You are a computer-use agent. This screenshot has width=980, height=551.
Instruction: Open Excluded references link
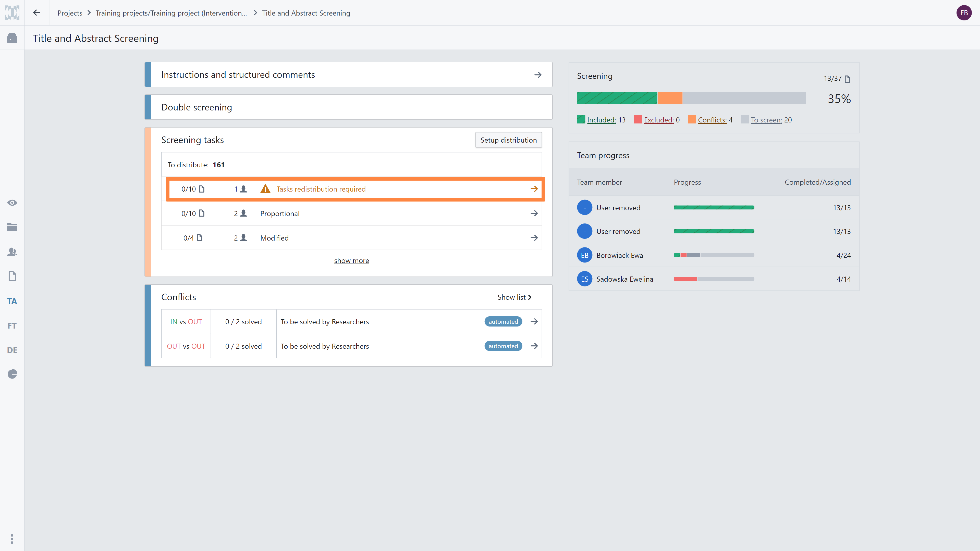658,120
